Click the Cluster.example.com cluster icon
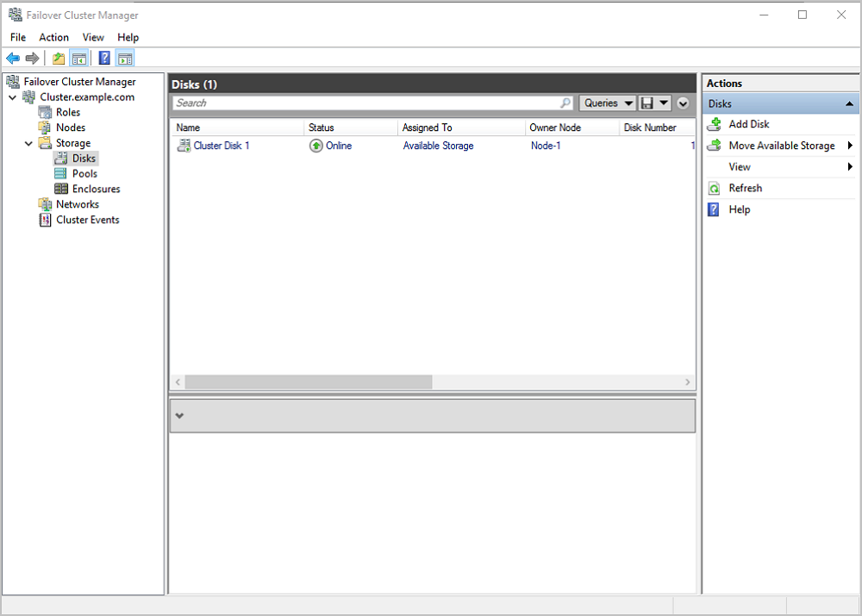This screenshot has height=616, width=862. point(29,97)
